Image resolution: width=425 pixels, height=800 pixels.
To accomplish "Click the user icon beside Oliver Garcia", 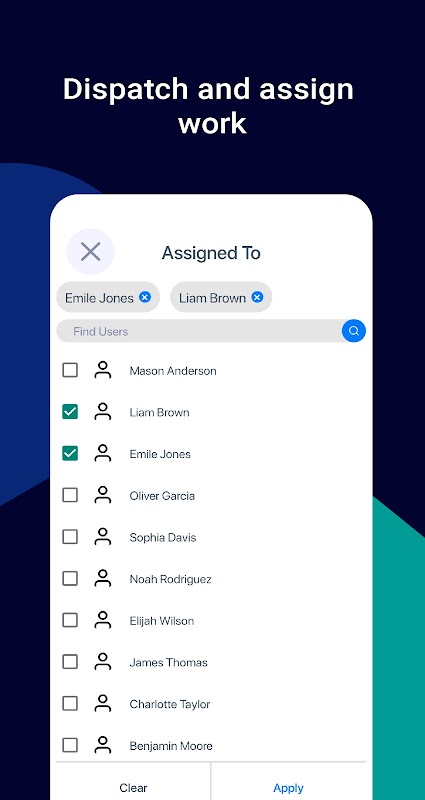I will pos(103,495).
